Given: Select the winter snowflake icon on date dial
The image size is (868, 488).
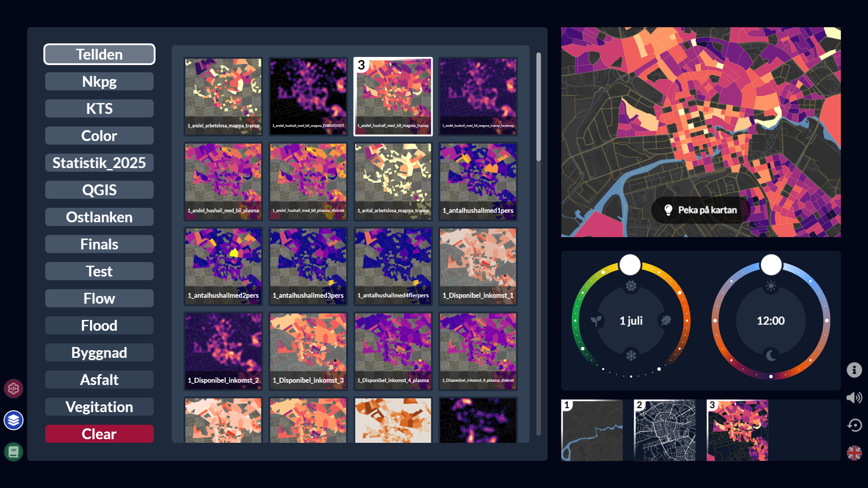Looking at the screenshot, I should click(631, 356).
